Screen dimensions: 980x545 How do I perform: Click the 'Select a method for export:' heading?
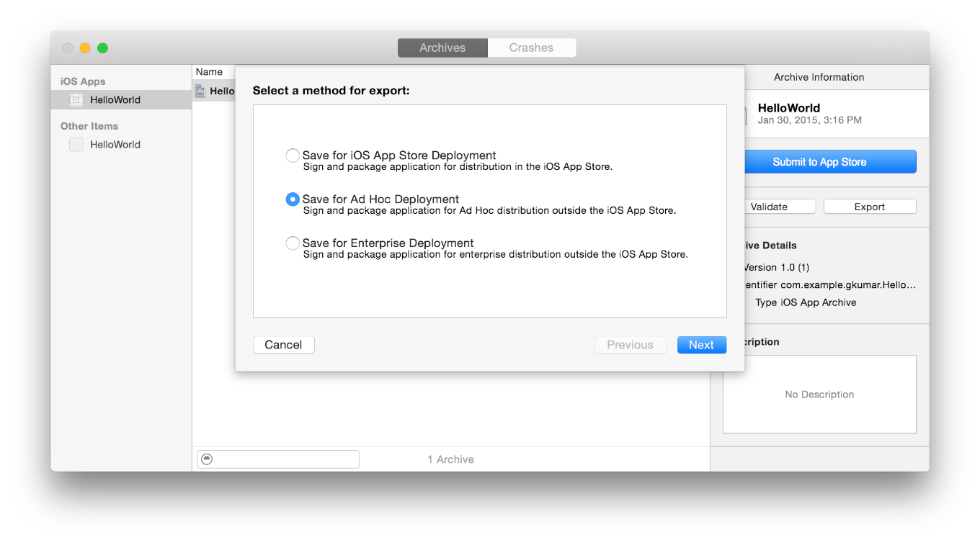click(x=331, y=91)
